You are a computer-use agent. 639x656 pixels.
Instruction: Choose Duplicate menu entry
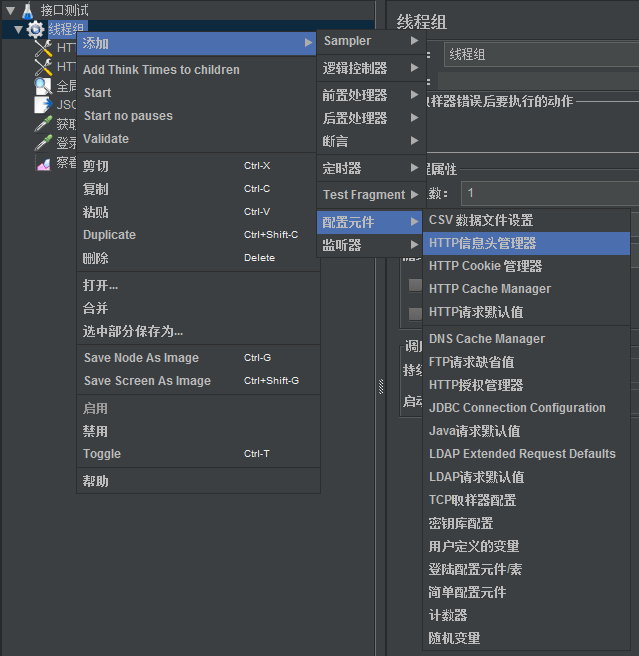tap(198, 235)
